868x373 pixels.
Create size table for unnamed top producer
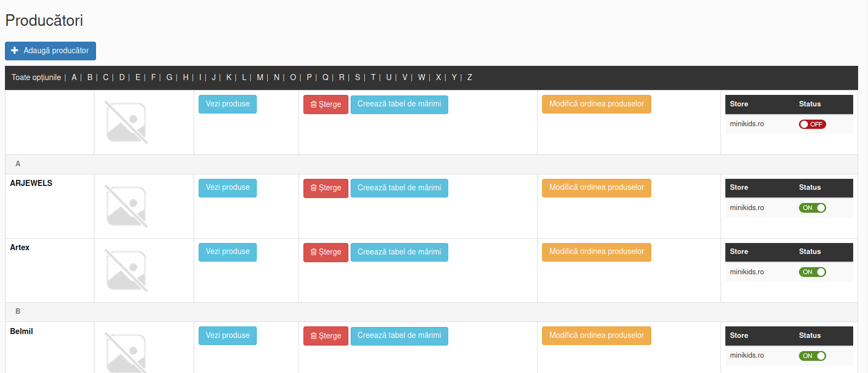(399, 105)
